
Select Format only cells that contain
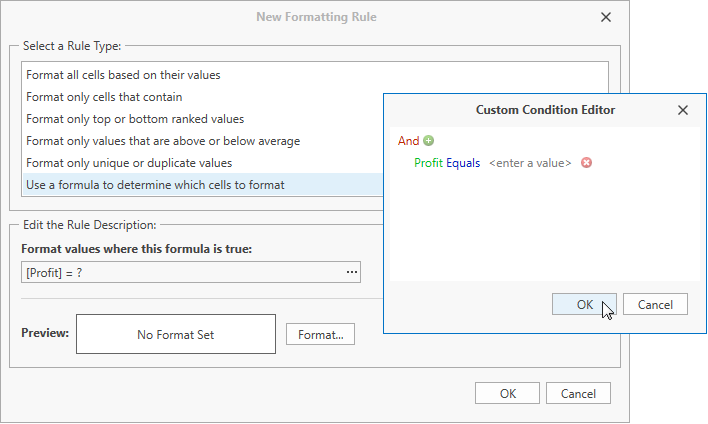point(203,97)
